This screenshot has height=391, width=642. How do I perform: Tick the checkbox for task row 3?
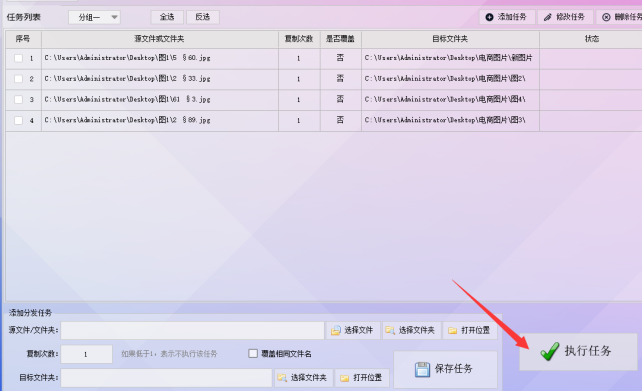tap(18, 99)
